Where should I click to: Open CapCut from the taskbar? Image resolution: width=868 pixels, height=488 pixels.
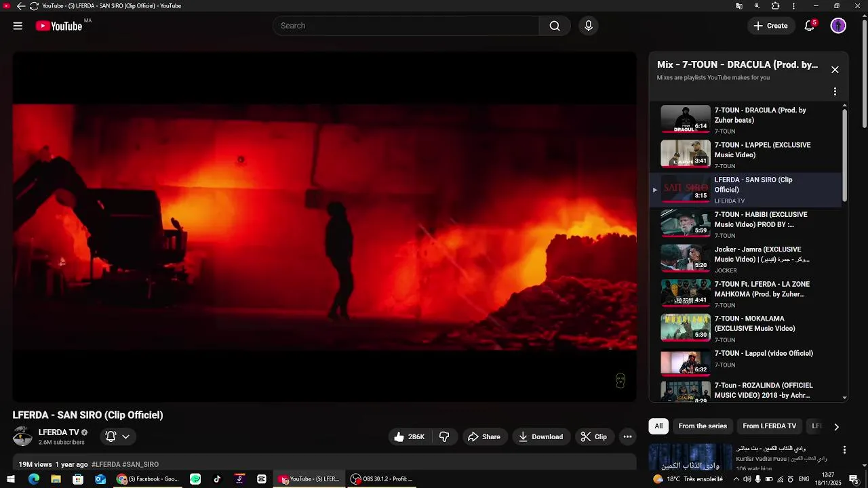tap(262, 479)
